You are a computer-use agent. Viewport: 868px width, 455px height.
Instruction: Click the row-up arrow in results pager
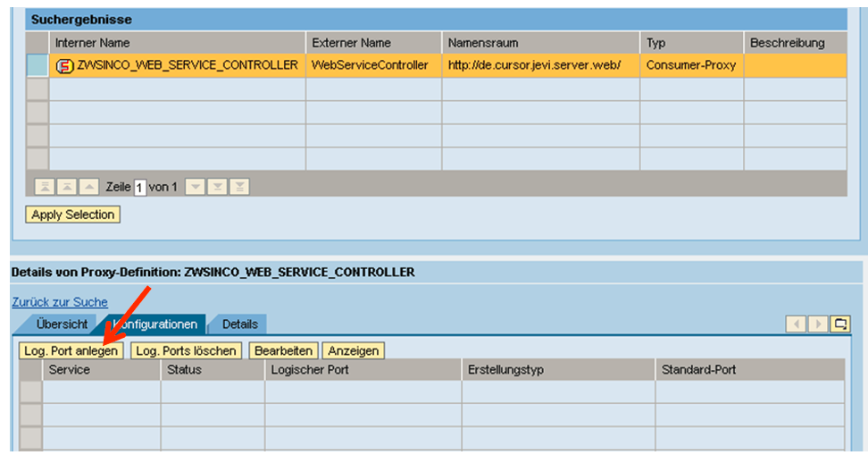pyautogui.click(x=88, y=187)
